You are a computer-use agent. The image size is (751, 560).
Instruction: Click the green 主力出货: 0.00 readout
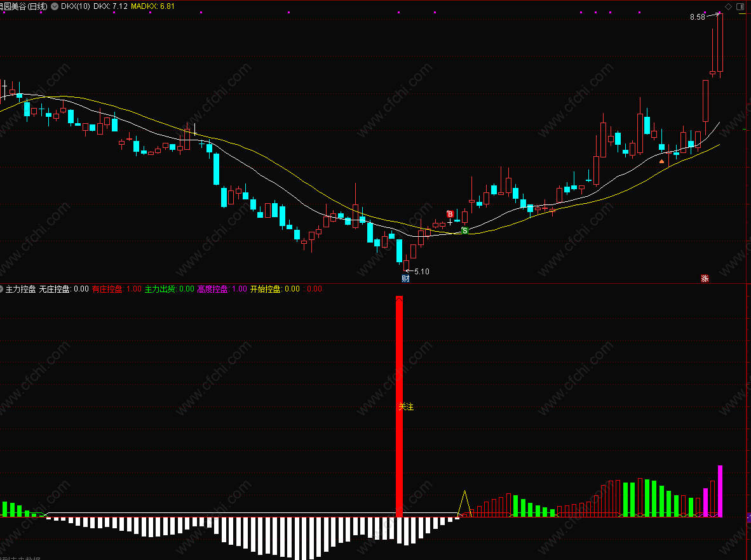pyautogui.click(x=170, y=289)
